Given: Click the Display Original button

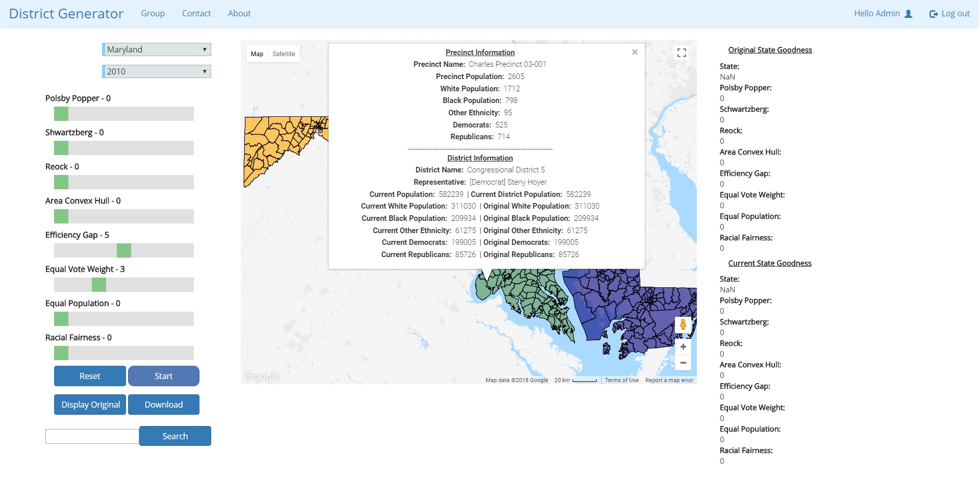Looking at the screenshot, I should (90, 405).
